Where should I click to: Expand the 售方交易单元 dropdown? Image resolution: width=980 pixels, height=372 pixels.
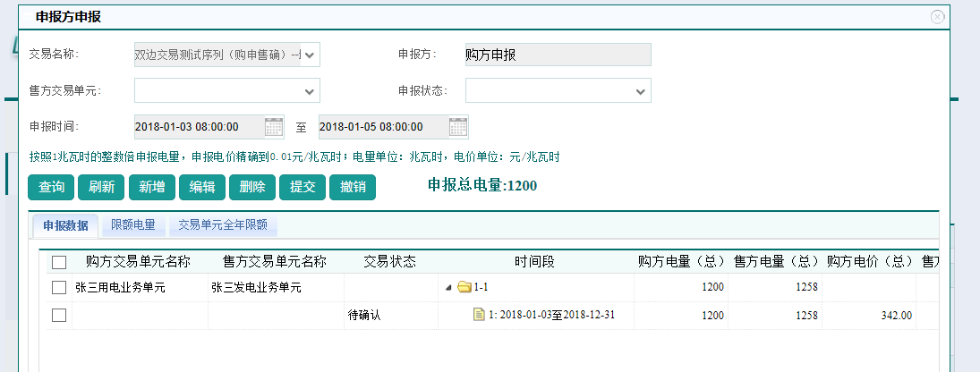pos(309,91)
